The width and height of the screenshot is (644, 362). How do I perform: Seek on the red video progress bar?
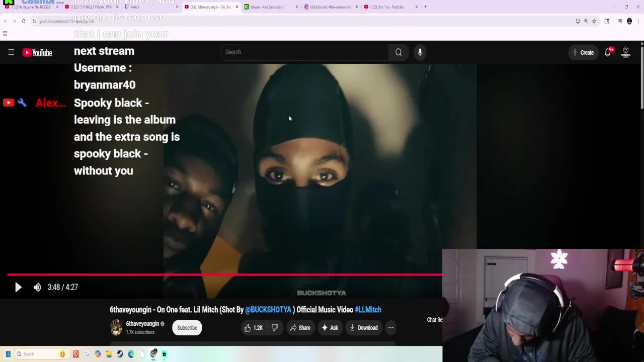(x=225, y=275)
